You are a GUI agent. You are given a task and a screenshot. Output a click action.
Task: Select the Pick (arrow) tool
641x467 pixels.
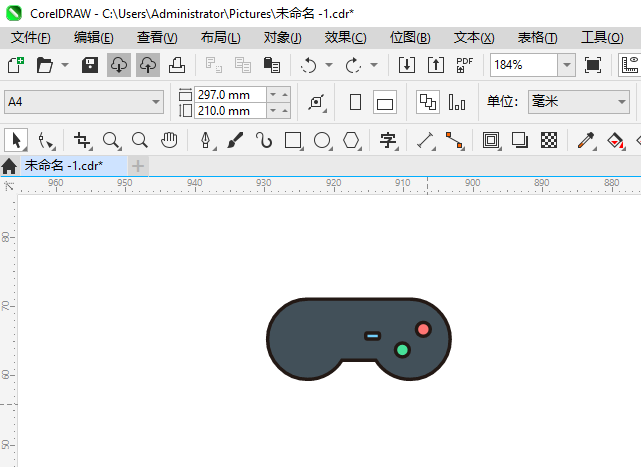tap(16, 141)
